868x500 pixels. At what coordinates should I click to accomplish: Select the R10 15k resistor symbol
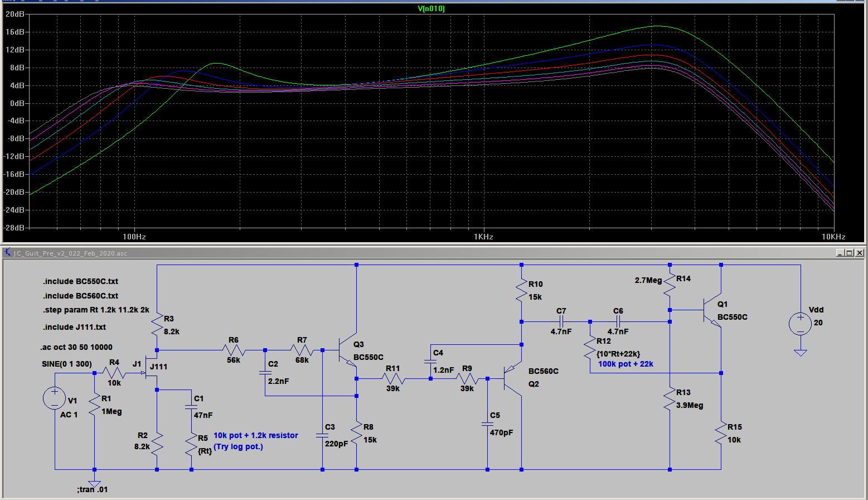coord(521,290)
